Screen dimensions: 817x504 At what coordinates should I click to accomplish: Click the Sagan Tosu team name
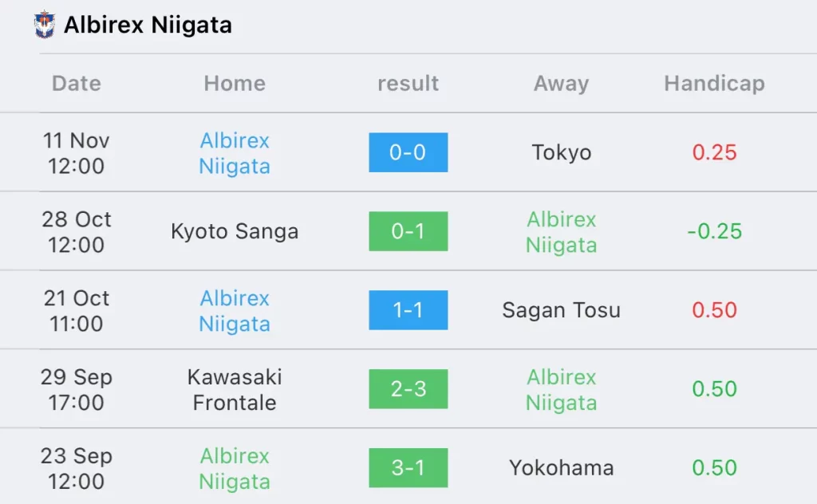pos(561,310)
